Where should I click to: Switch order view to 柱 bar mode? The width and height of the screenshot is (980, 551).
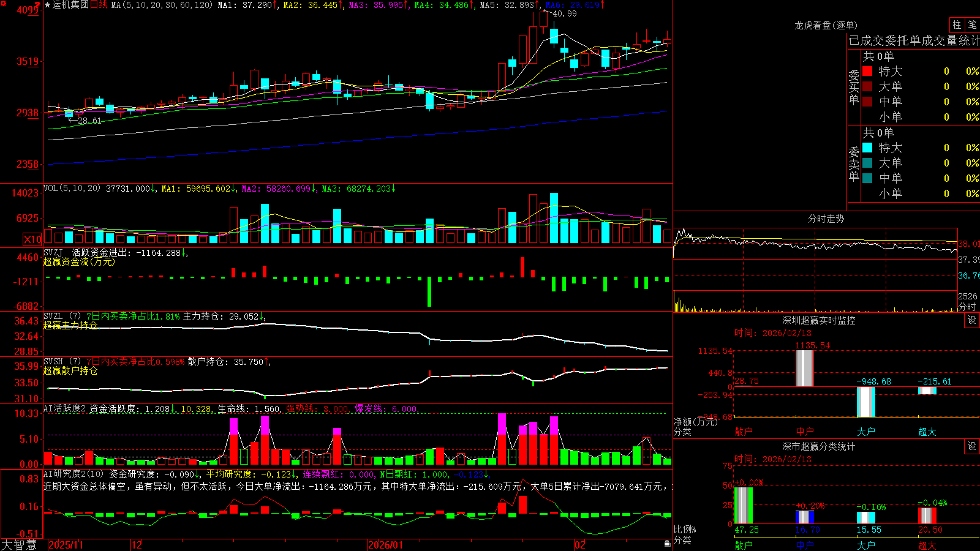click(x=957, y=25)
